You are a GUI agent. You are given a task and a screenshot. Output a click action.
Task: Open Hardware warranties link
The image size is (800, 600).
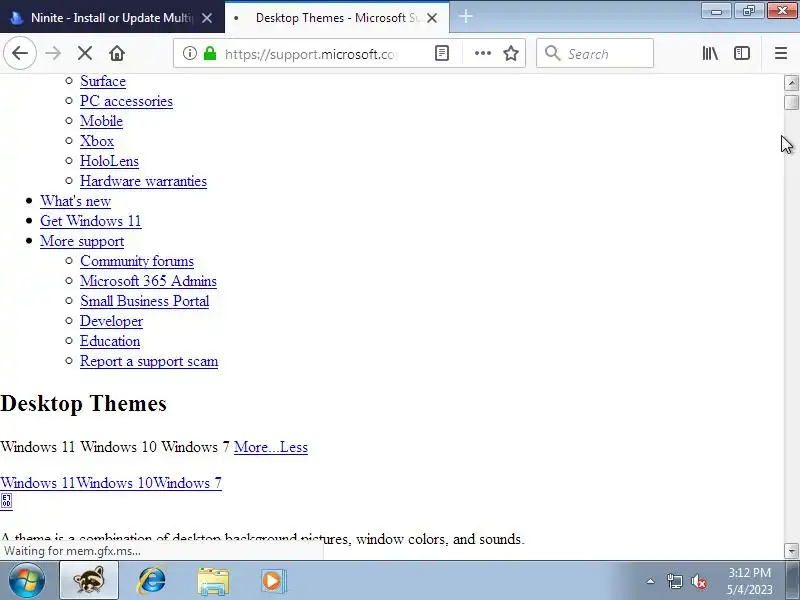pos(143,181)
